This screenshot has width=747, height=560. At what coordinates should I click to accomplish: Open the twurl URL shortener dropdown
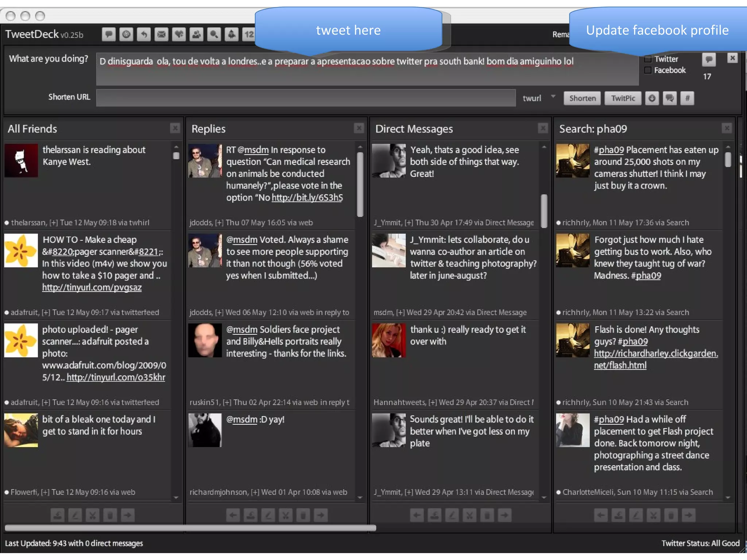click(x=553, y=97)
